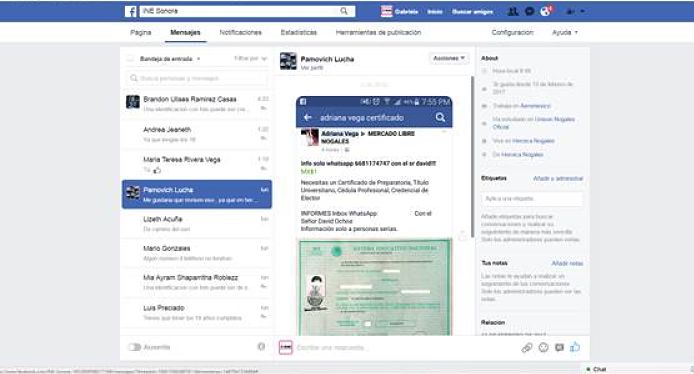Open the friend requests icon
694x374 pixels.
click(513, 12)
